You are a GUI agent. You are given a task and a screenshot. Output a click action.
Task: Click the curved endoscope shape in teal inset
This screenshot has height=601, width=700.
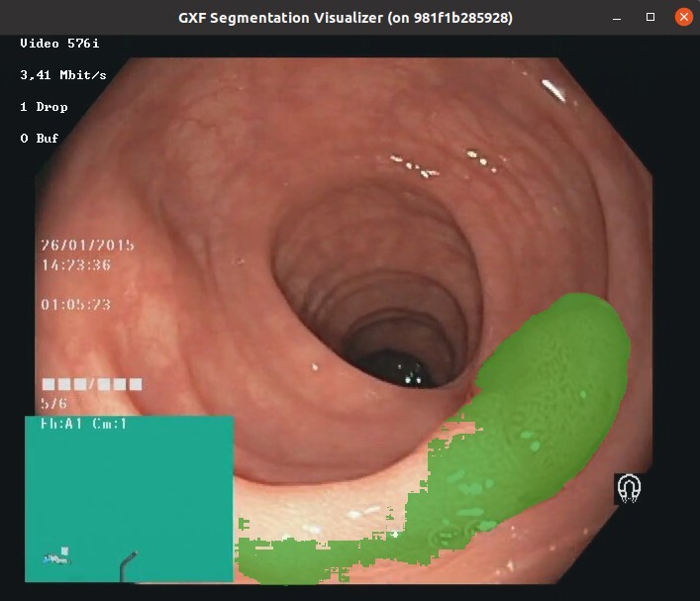click(128, 564)
